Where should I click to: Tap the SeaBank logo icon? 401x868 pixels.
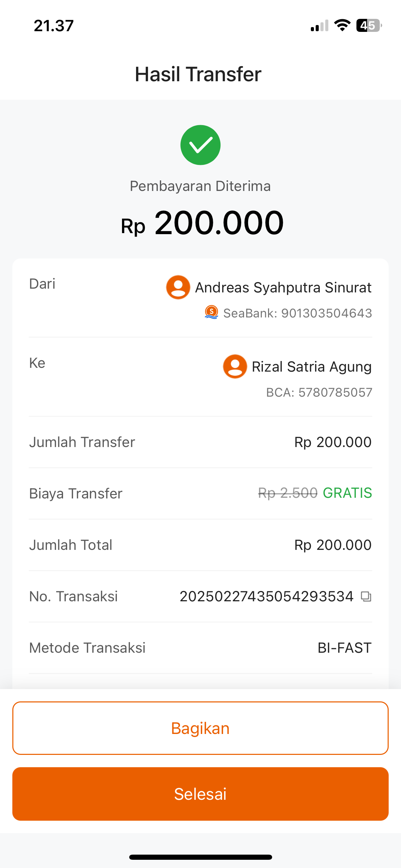pyautogui.click(x=211, y=312)
